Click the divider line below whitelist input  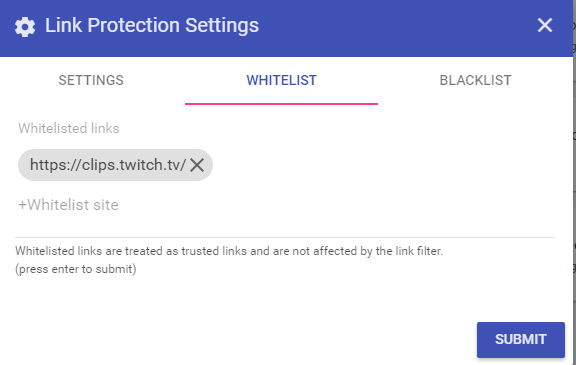(285, 237)
